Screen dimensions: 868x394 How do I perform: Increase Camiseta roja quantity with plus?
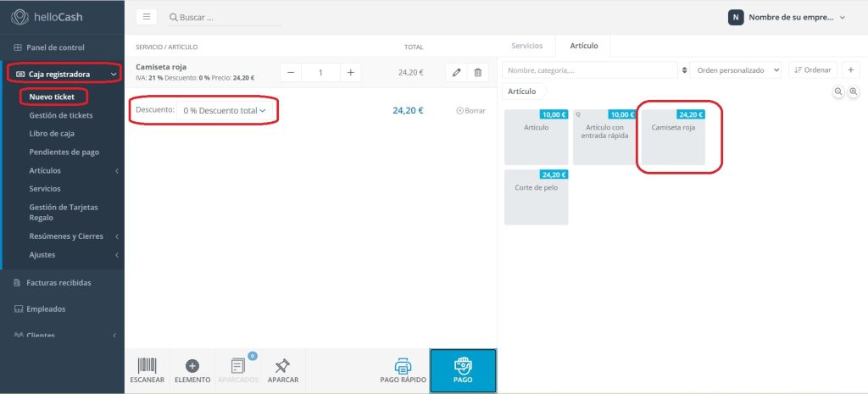[350, 73]
